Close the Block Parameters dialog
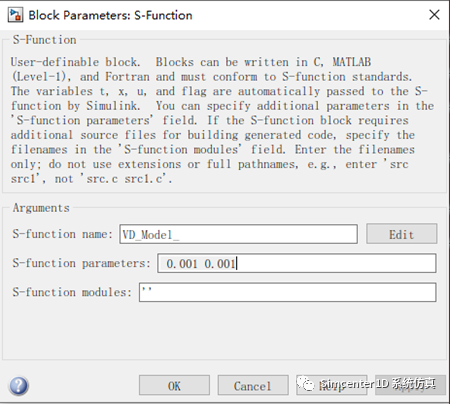Image resolution: width=450 pixels, height=404 pixels. pos(434,15)
